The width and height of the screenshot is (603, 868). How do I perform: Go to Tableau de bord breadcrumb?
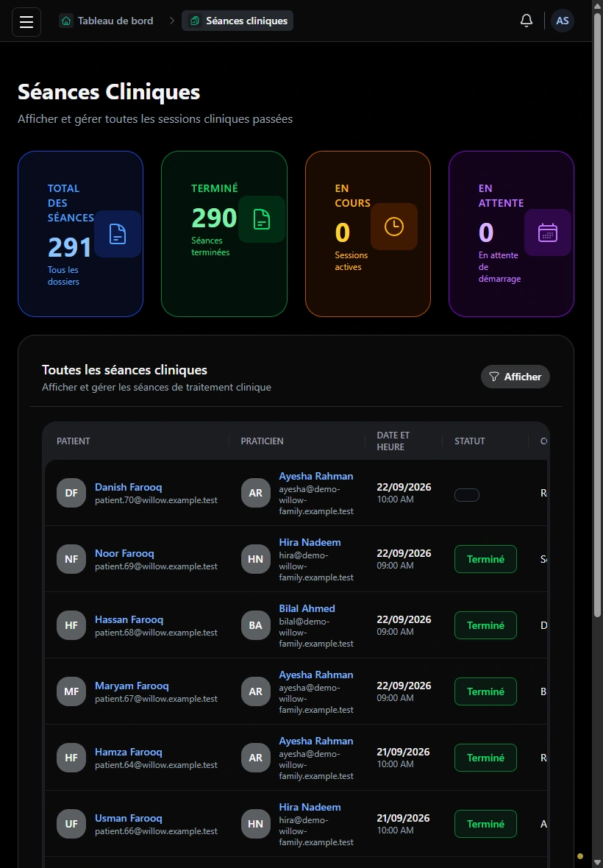106,21
